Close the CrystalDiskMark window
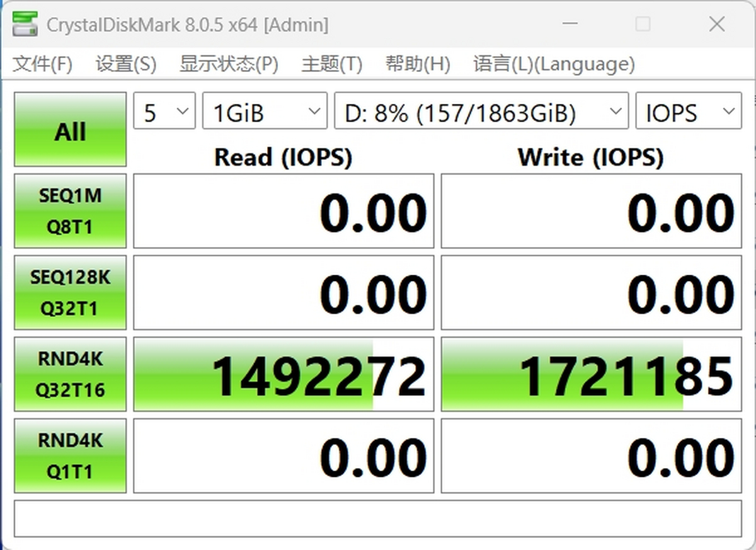Screen dimensions: 756x550 (x=716, y=25)
